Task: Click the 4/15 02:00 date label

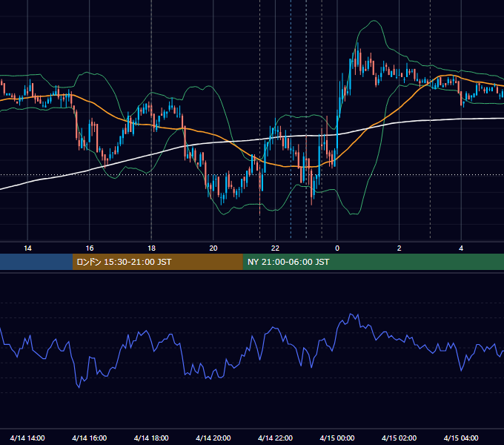Action: (399, 438)
